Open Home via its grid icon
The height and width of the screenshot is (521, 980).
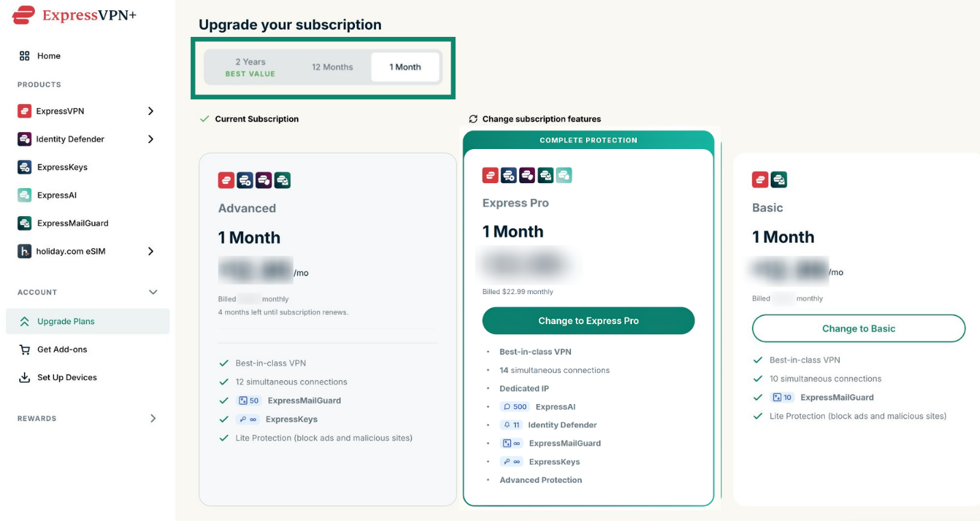click(x=25, y=56)
